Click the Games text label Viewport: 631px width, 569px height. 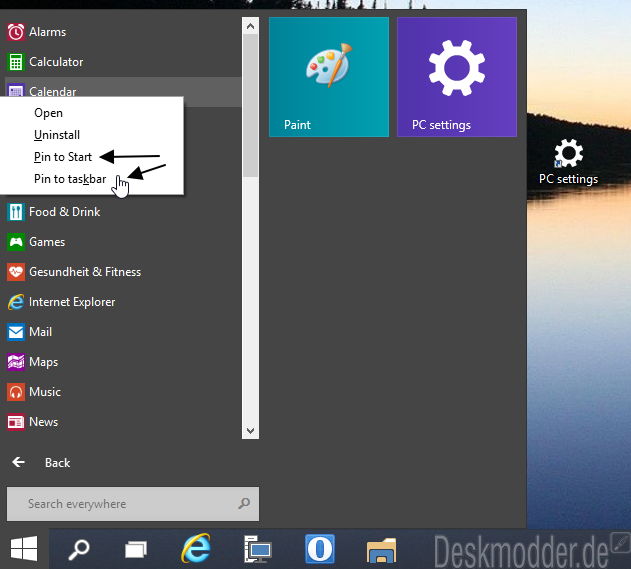pyautogui.click(x=47, y=242)
